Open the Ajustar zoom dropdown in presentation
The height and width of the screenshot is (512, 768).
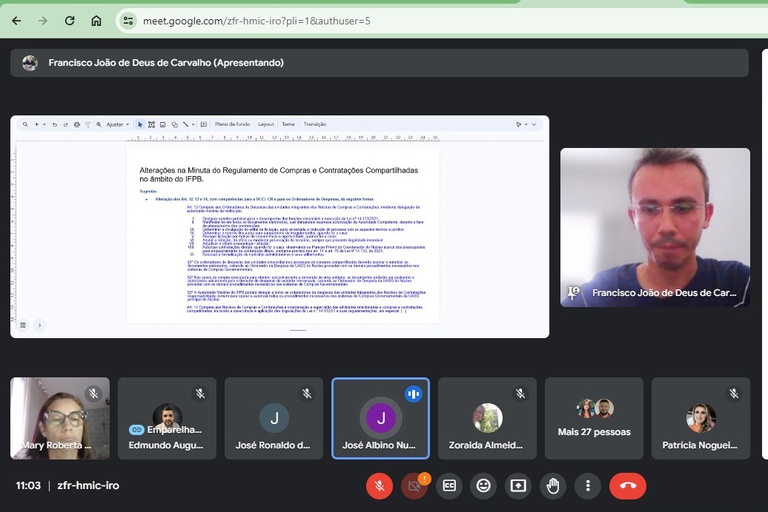117,124
